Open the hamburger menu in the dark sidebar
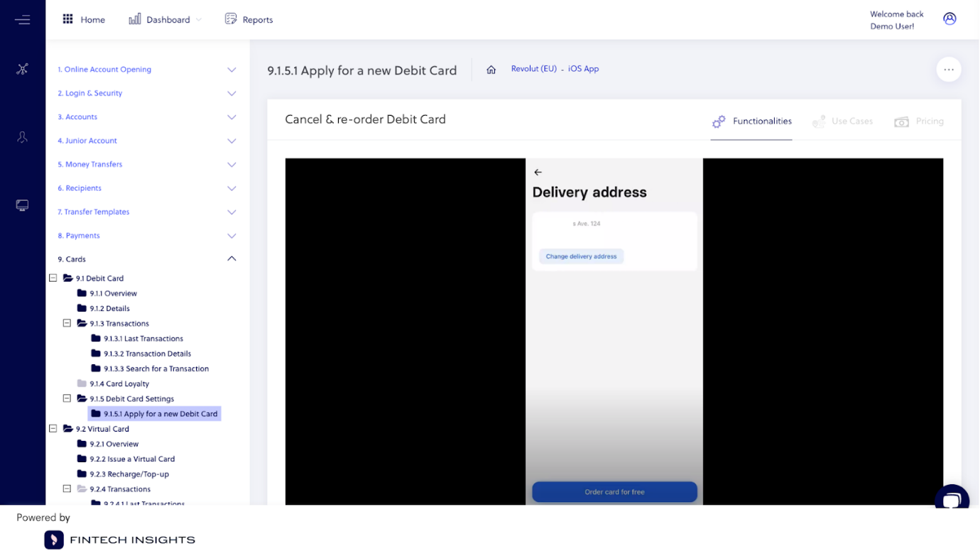The width and height of the screenshot is (980, 551). click(22, 20)
